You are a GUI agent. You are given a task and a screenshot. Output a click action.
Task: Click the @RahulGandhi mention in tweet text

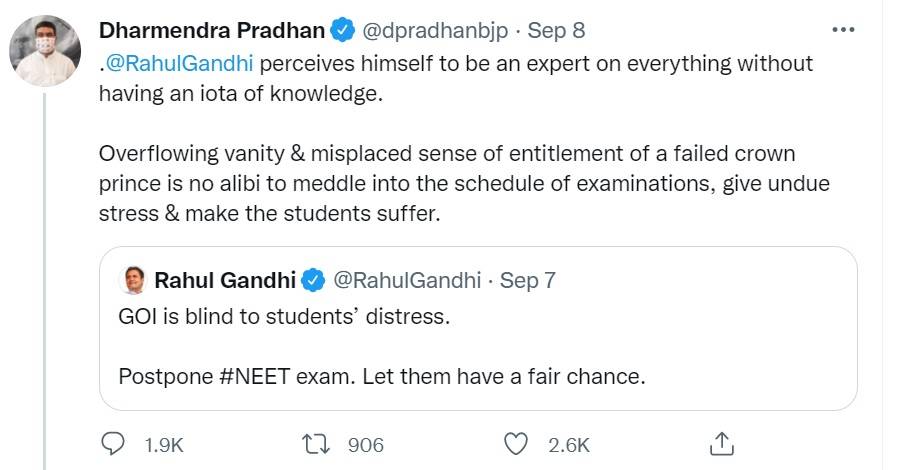[180, 64]
